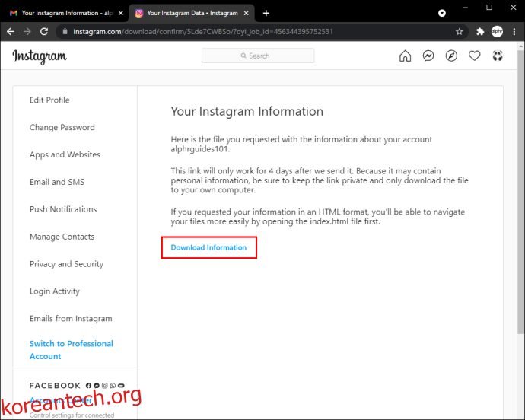Open Push Notifications settings
Viewport: 525px width, 420px height.
click(63, 209)
